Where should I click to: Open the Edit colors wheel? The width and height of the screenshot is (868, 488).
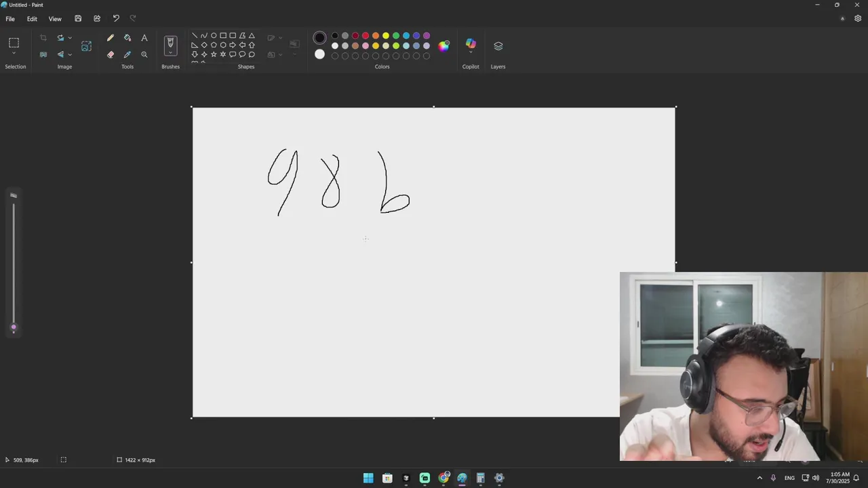[x=443, y=46]
